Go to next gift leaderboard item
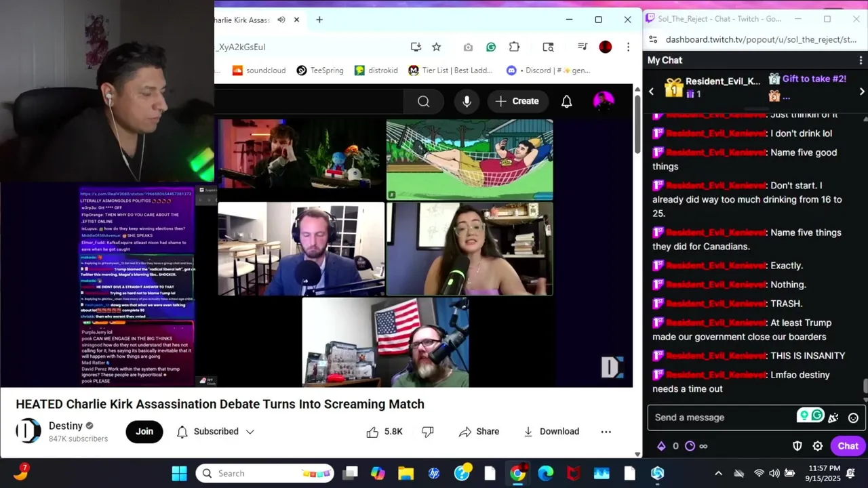868x488 pixels. [862, 91]
